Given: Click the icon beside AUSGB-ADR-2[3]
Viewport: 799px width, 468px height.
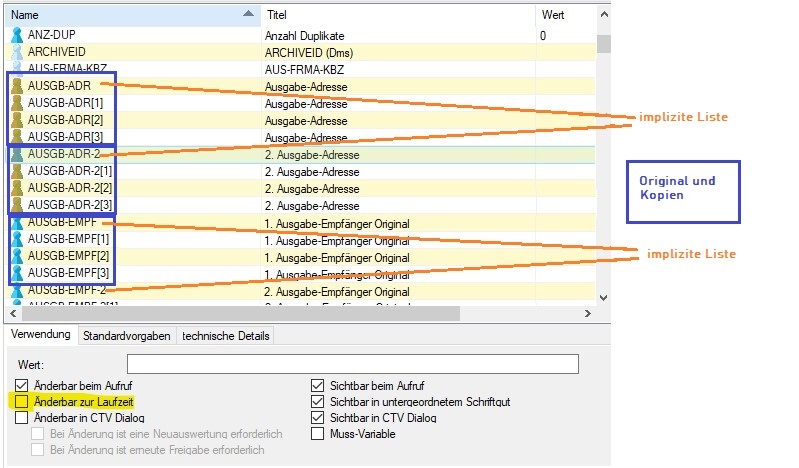Looking at the screenshot, I should point(16,205).
